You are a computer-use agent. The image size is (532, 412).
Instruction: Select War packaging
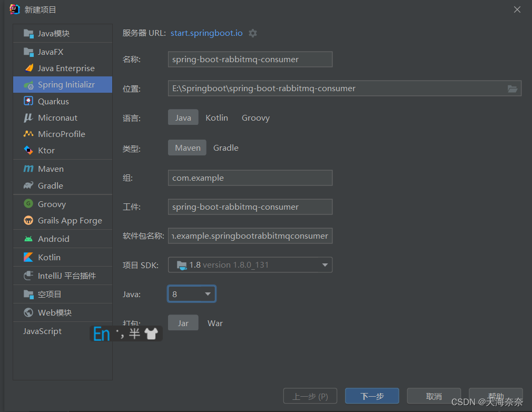click(215, 323)
